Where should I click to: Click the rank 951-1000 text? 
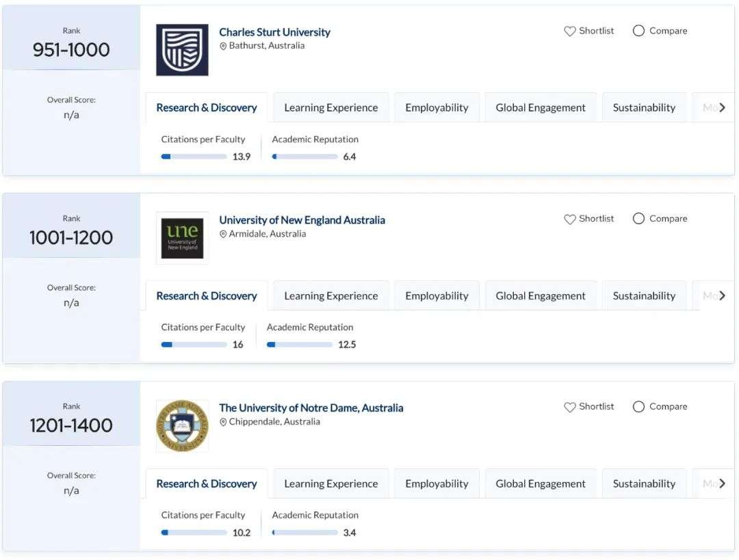(x=71, y=49)
